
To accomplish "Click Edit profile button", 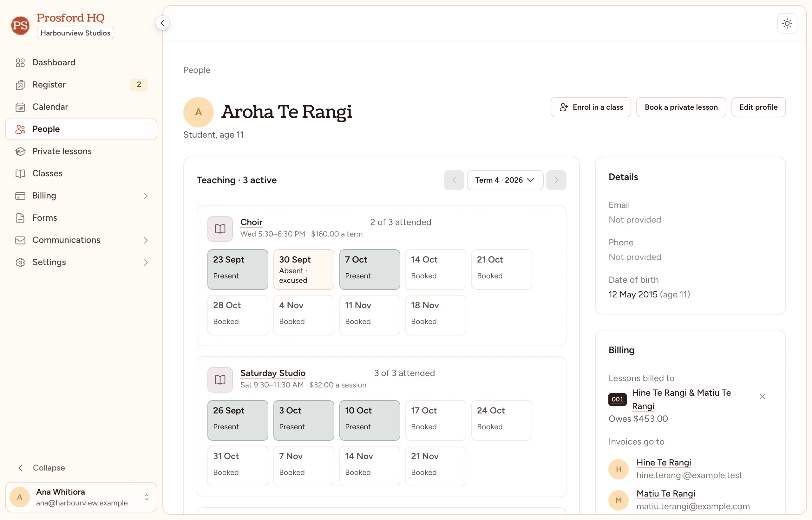I will point(758,107).
